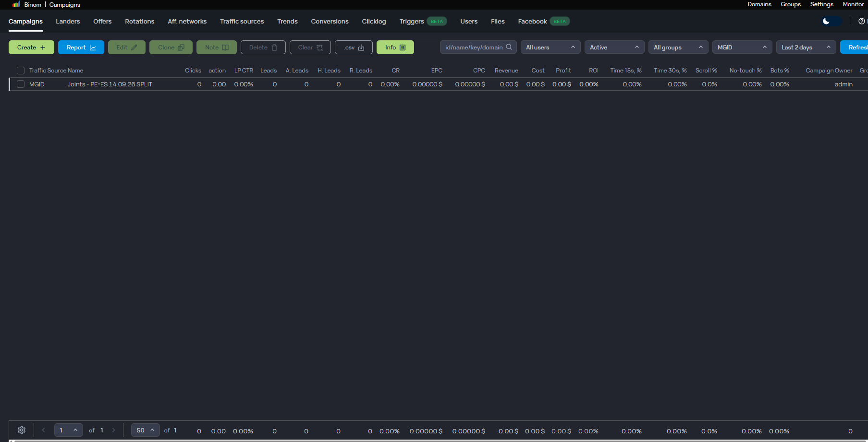Click the Clone button
This screenshot has height=442, width=868.
(171, 47)
